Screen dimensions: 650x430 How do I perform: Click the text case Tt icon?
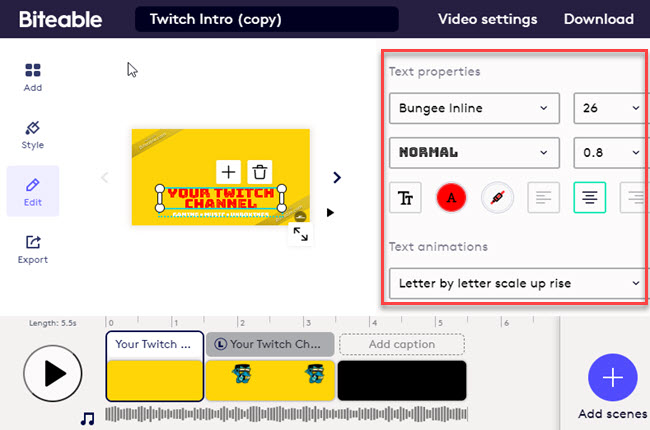(406, 198)
